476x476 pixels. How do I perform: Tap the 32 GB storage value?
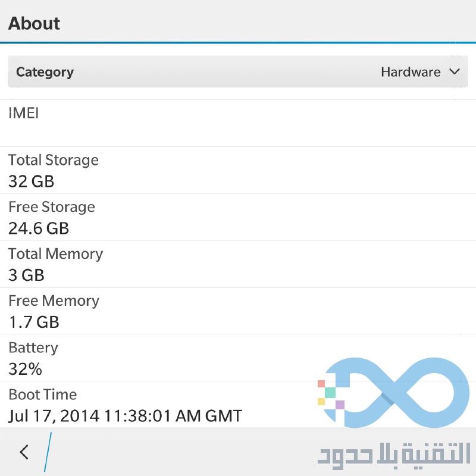click(x=32, y=181)
